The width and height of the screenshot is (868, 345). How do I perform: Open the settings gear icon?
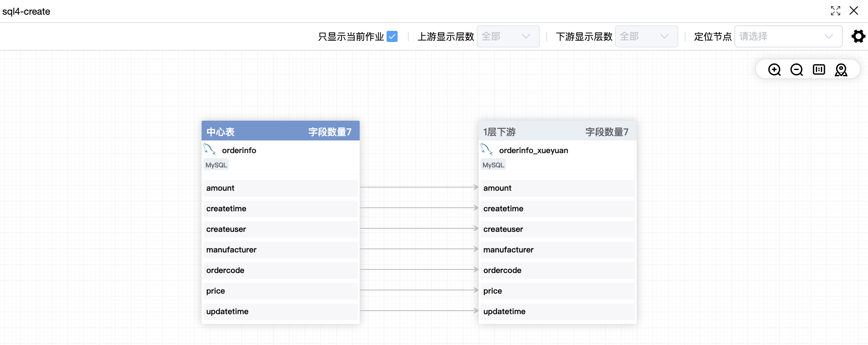coord(858,36)
